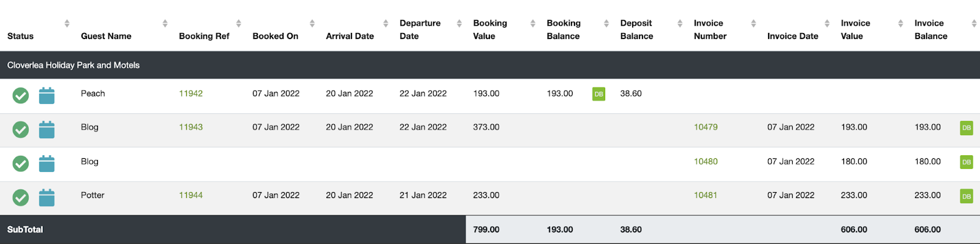Screen dimensions: 980x244
Task: Click the calendar icon in Potter row
Action: pyautogui.click(x=47, y=198)
